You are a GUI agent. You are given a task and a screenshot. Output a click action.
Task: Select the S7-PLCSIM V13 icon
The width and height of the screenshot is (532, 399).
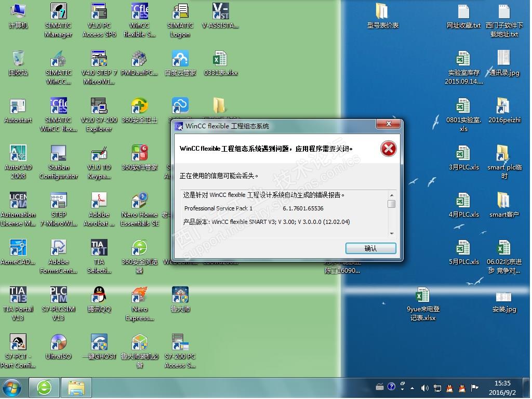[58, 303]
